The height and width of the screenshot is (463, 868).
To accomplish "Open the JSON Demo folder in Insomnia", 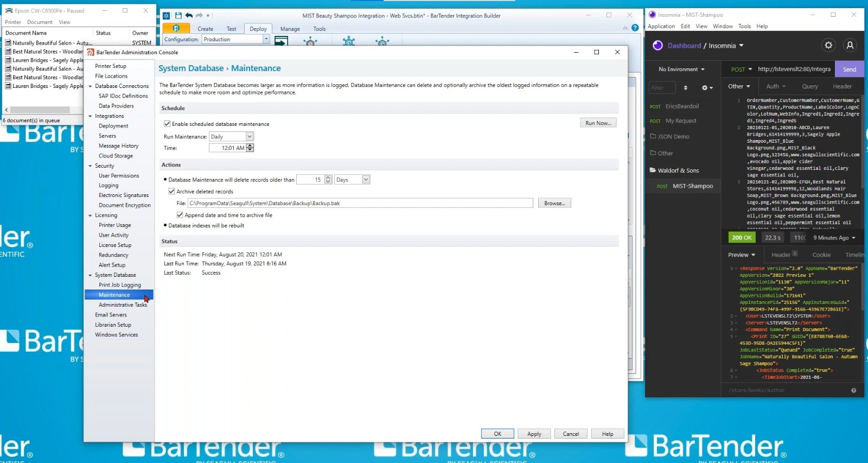I will (x=669, y=137).
